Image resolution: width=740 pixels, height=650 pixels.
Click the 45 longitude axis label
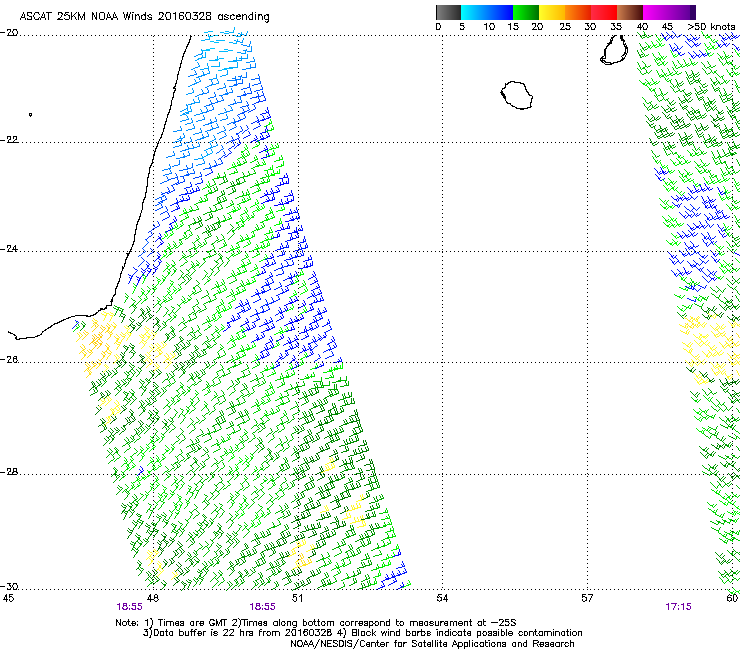coord(8,598)
